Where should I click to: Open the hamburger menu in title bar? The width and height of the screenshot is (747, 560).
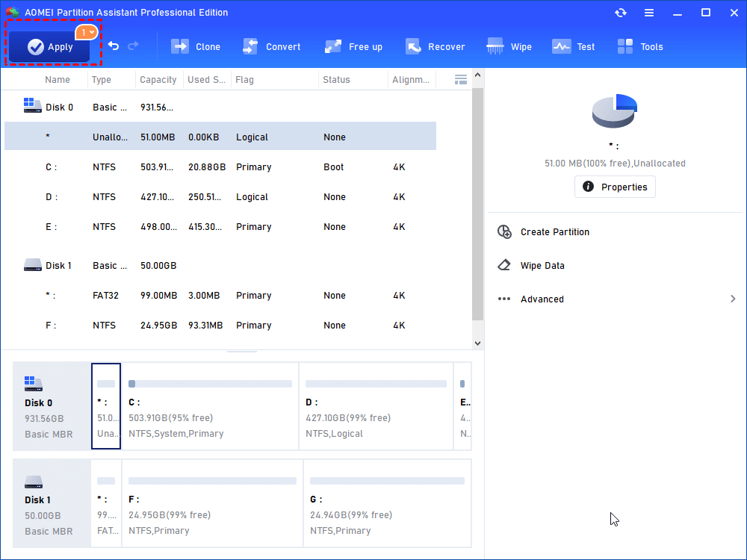click(649, 13)
